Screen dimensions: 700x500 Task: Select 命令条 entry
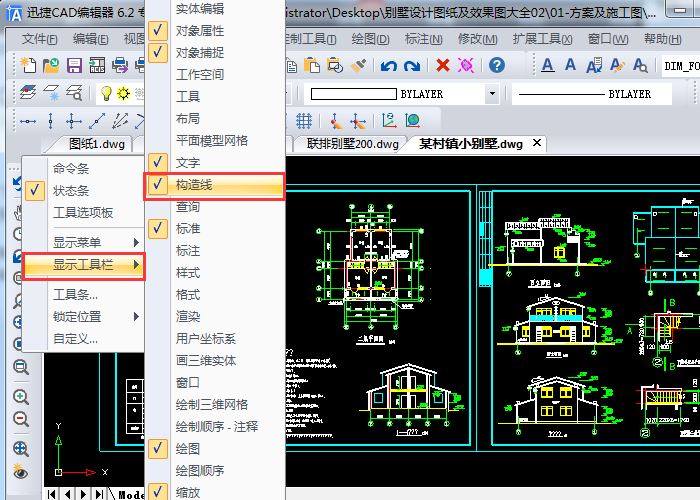[x=83, y=168]
